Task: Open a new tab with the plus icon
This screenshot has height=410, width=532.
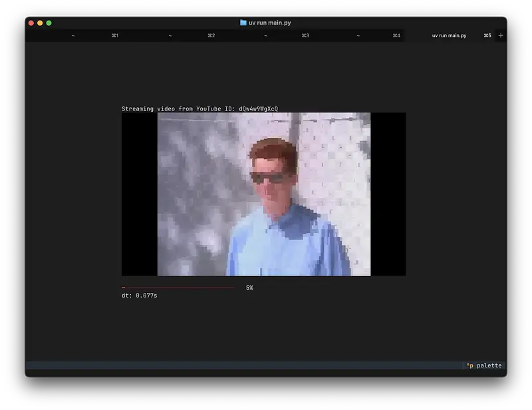Action: tap(501, 35)
